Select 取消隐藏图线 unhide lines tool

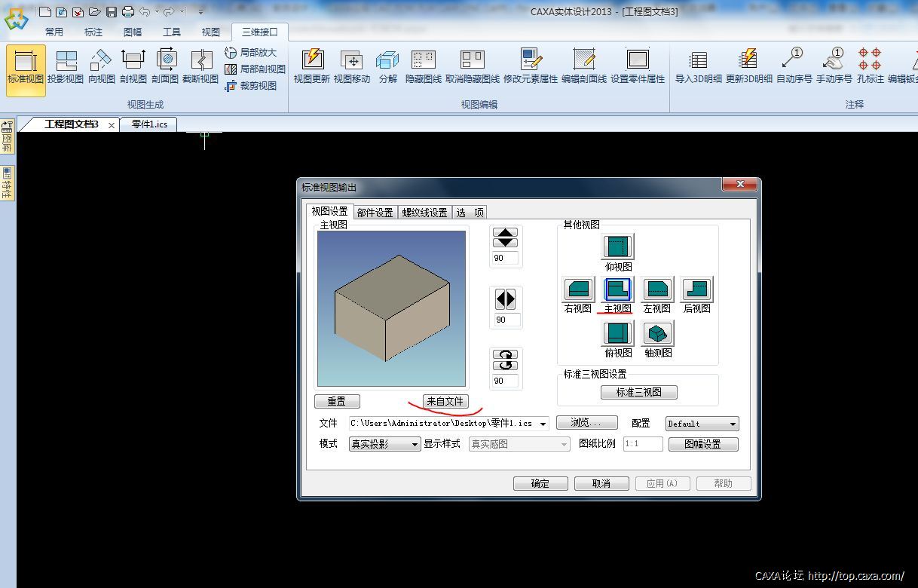pos(473,67)
